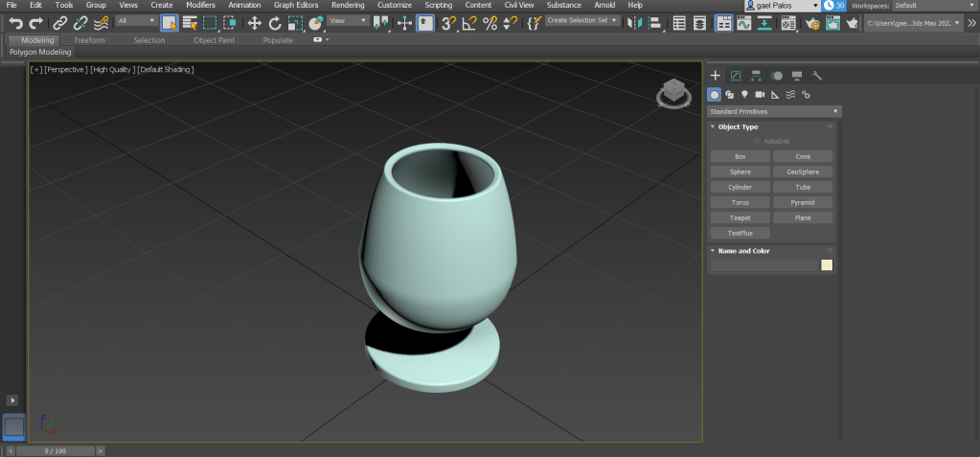Activate the Select and Rotate tool
980x457 pixels.
275,22
